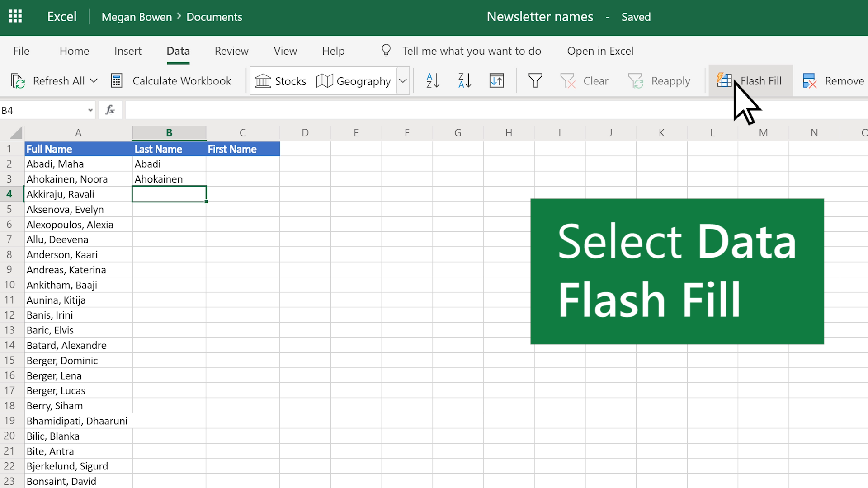Switch to the Review ribbon tab
Viewport: 868px width, 488px height.
coord(231,51)
